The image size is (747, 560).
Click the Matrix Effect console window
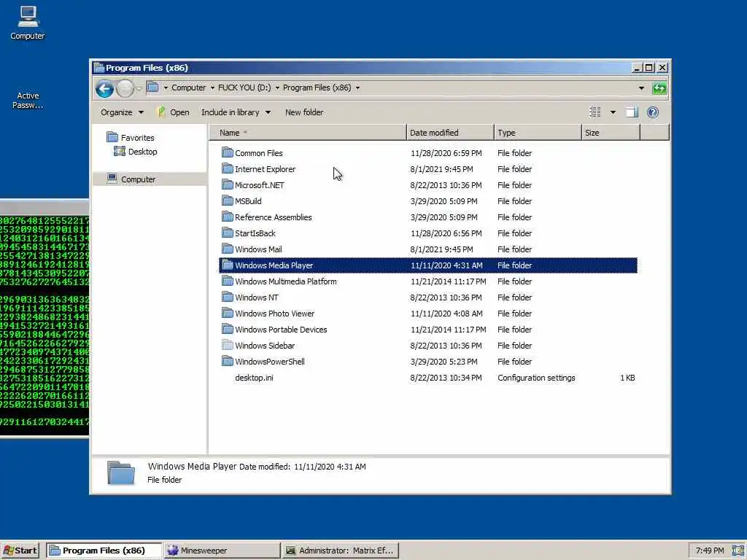(x=44, y=317)
